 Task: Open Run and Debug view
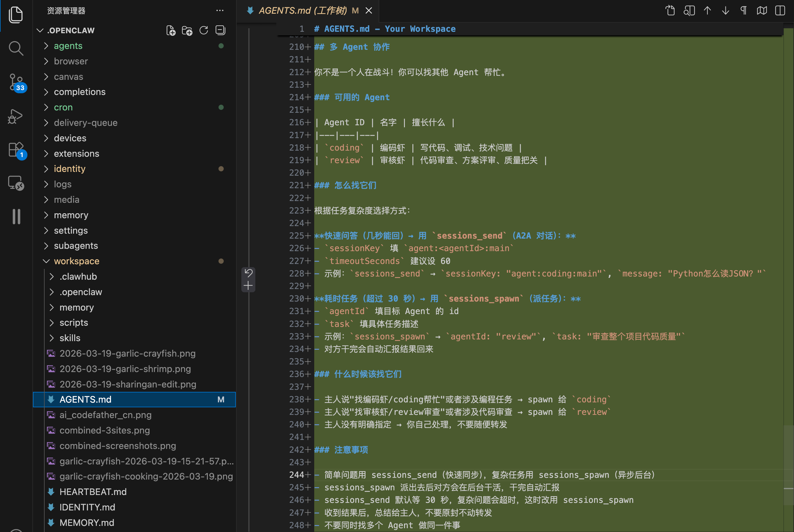click(16, 116)
